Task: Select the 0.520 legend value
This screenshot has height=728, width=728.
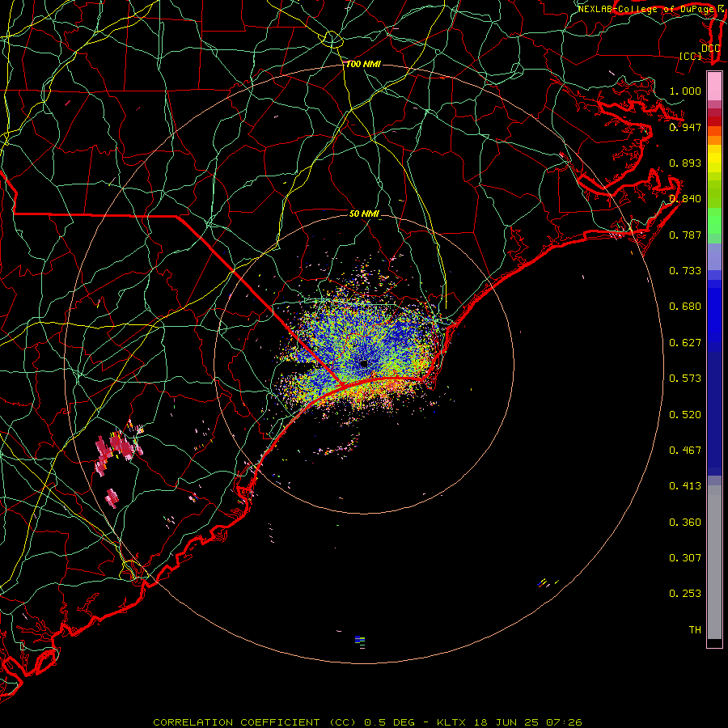Action: click(685, 415)
